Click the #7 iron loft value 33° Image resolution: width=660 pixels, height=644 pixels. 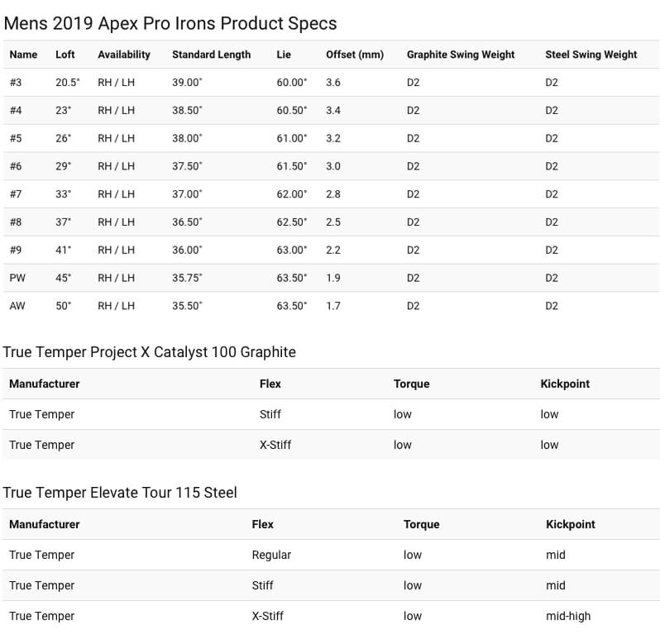pos(63,194)
